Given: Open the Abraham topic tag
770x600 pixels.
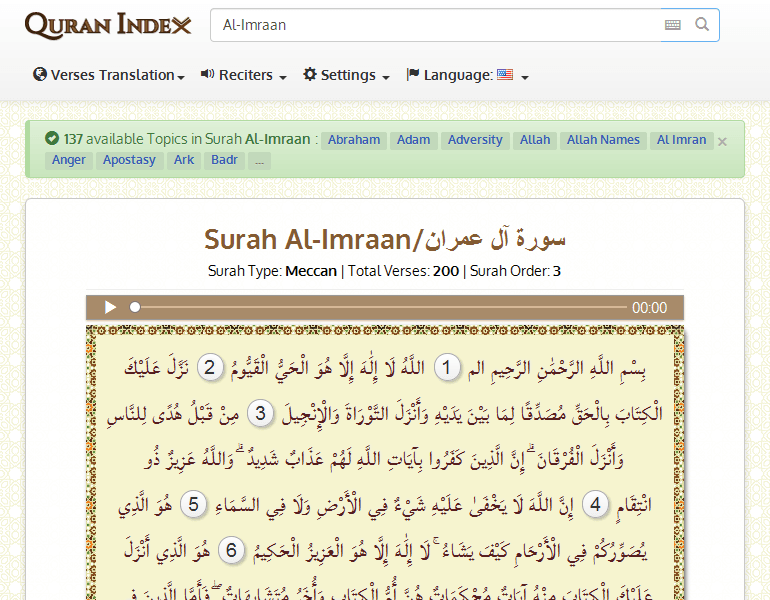Looking at the screenshot, I should 354,140.
